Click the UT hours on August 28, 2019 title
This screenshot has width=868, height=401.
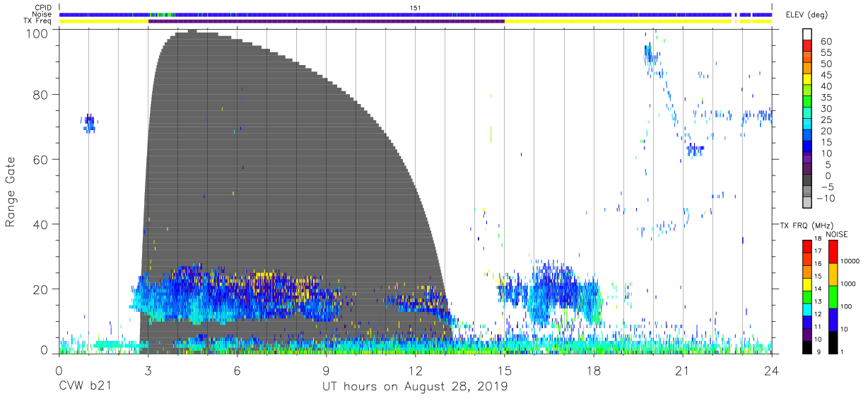pos(415,387)
